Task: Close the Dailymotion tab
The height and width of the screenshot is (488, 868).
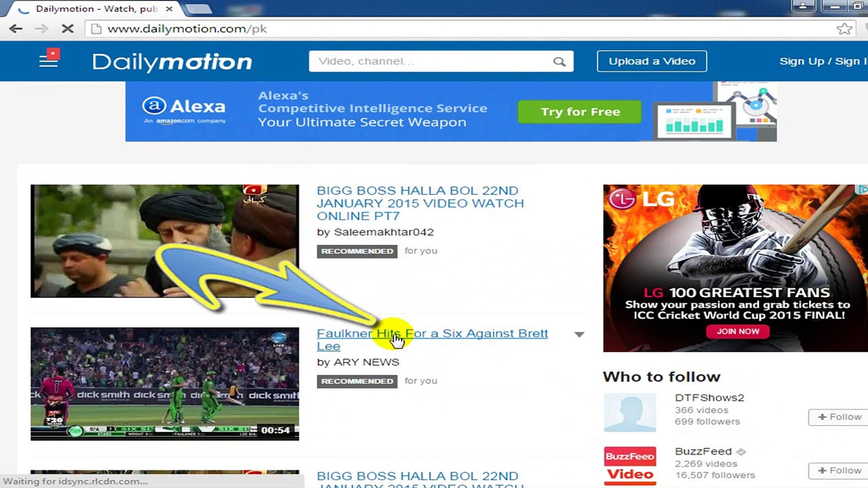Action: [169, 9]
